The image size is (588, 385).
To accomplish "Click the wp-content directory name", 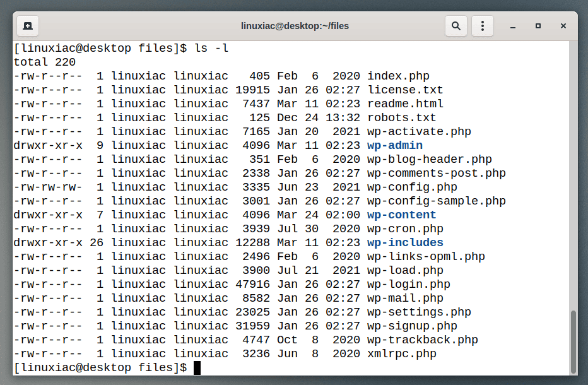I will pyautogui.click(x=402, y=215).
